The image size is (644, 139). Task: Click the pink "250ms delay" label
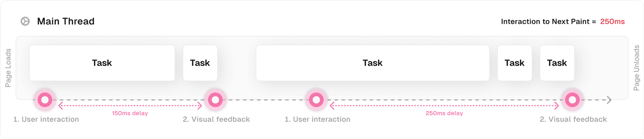(444, 113)
